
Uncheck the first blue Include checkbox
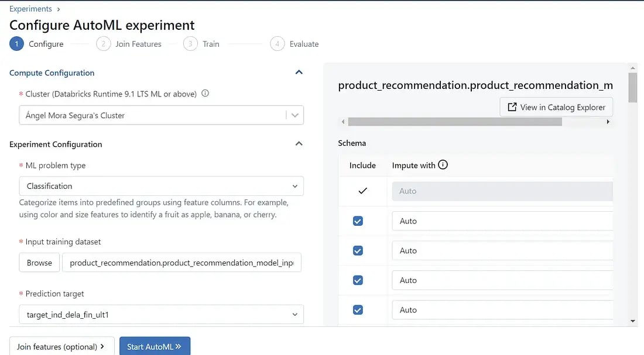point(358,221)
